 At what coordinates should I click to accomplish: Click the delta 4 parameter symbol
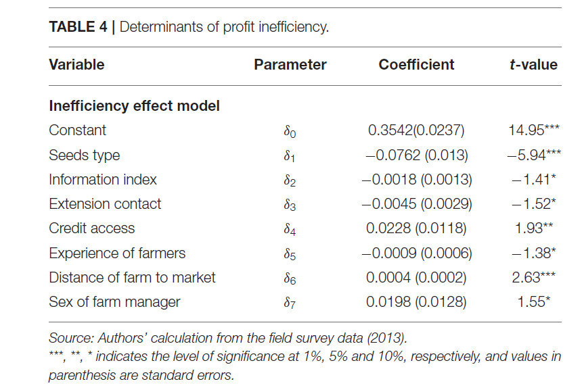pyautogui.click(x=290, y=229)
